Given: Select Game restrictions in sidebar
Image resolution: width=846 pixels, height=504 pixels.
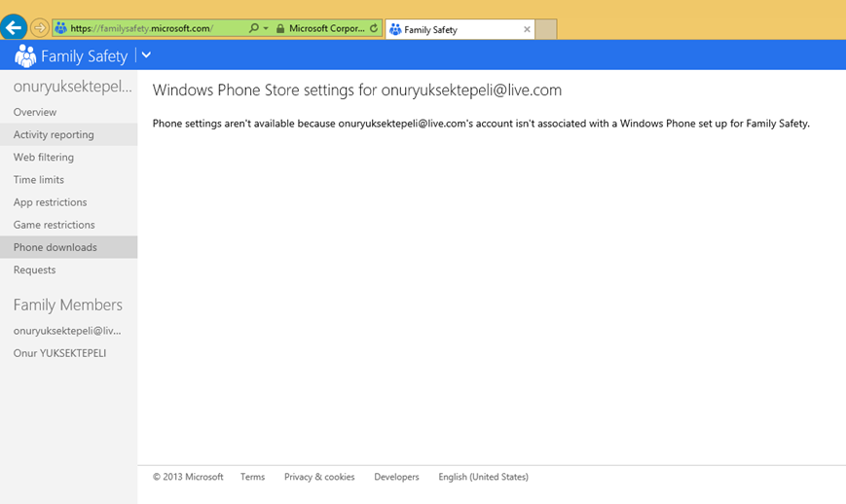Looking at the screenshot, I should [68, 225].
